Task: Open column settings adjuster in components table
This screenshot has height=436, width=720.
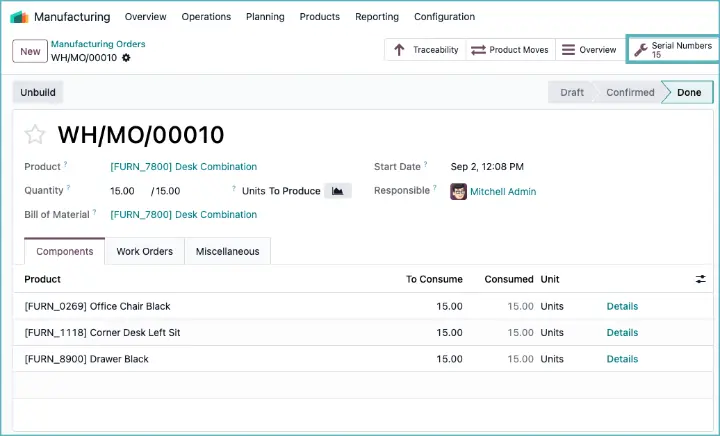Action: pos(700,280)
